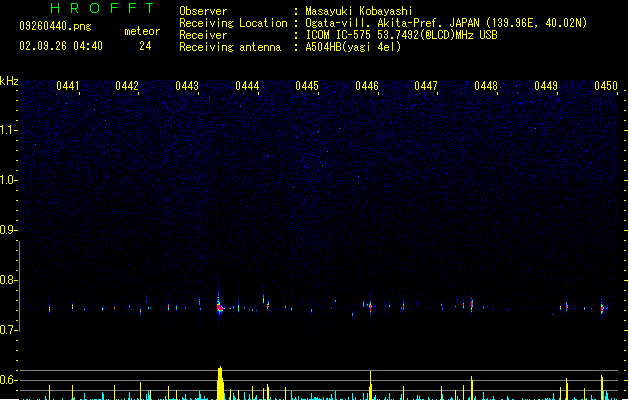629x400 pixels.
Task: Click the meteor echo cluster near 0450
Action: [603, 308]
